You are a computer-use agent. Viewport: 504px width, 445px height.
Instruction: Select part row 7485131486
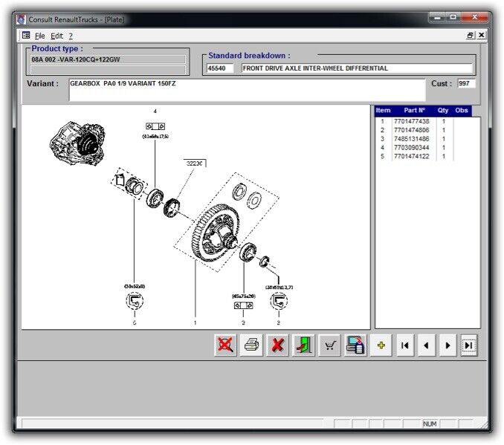click(x=411, y=139)
